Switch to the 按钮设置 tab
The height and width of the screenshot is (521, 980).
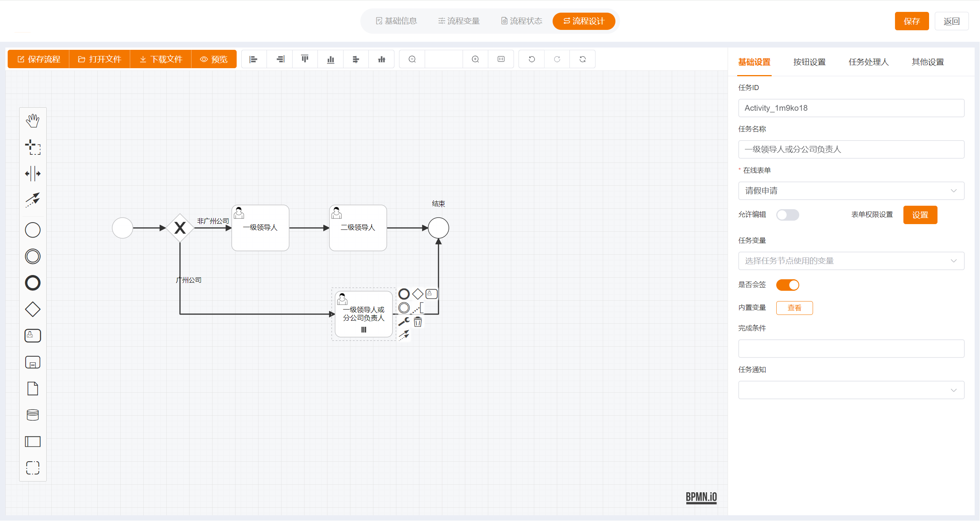click(x=809, y=62)
